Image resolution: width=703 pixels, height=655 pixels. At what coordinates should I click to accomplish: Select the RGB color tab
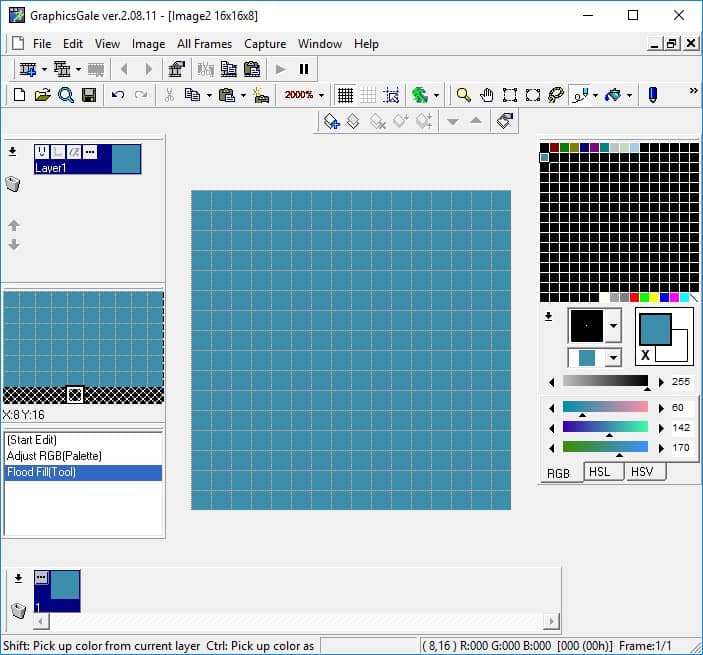click(x=561, y=473)
